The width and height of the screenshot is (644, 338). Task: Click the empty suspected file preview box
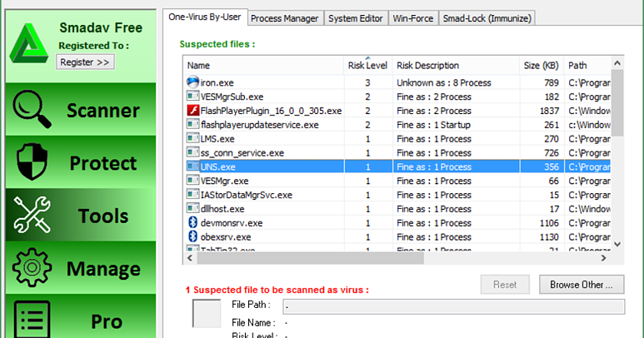207,313
